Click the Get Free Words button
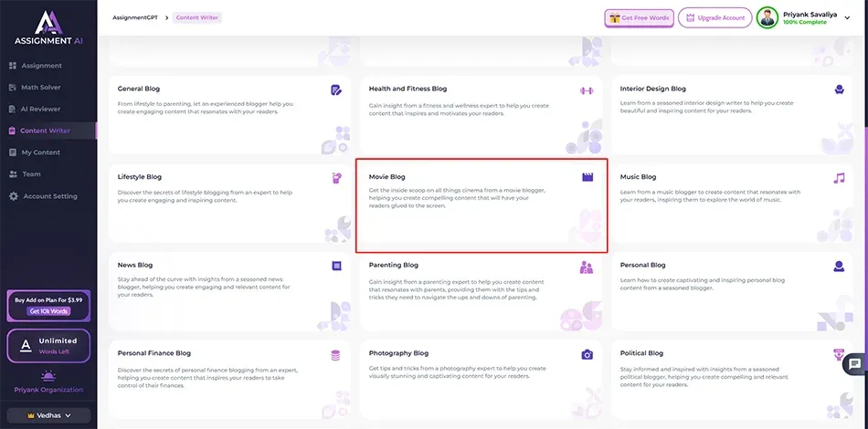 click(639, 17)
